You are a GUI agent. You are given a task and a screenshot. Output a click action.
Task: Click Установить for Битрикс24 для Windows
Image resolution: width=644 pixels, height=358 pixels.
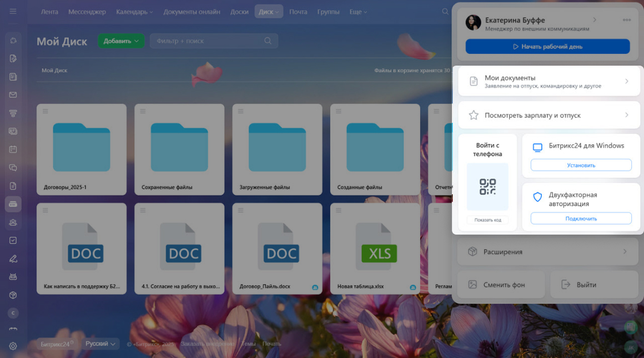point(581,165)
